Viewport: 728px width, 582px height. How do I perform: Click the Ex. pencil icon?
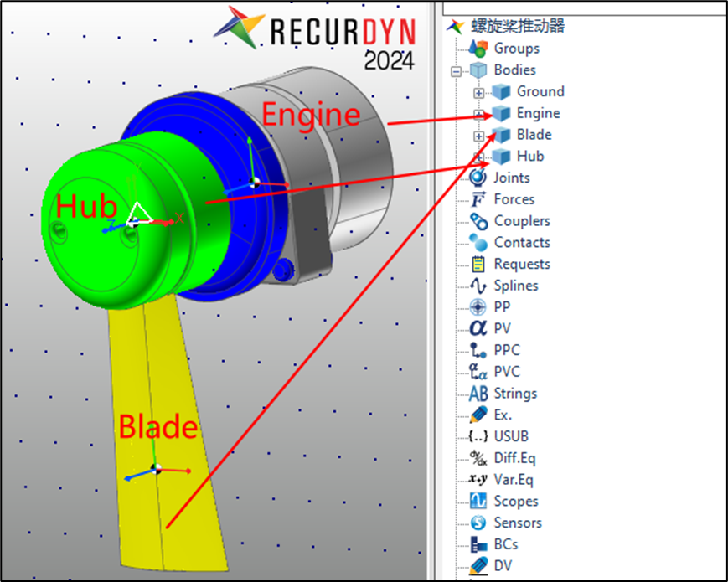[x=478, y=415]
